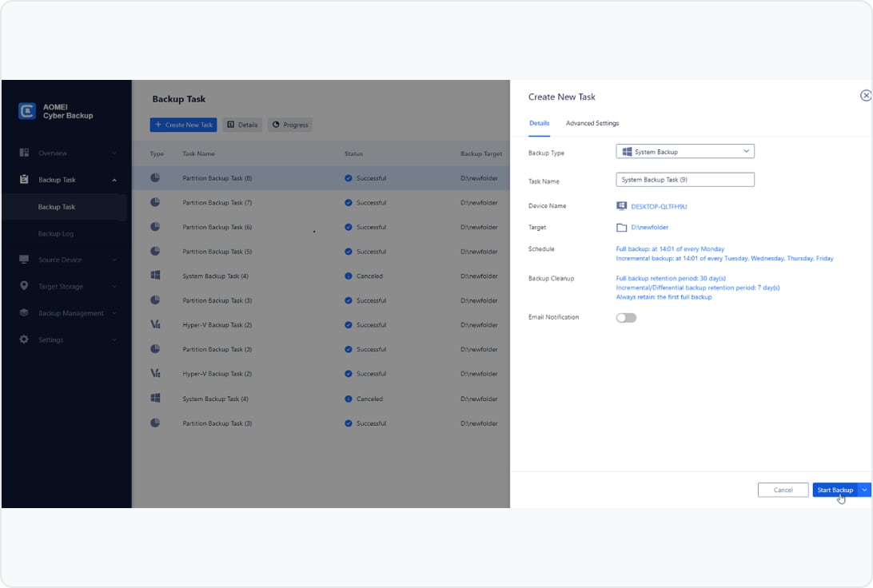Click the Windows icon for System Backup Task (4)
The height and width of the screenshot is (588, 873).
(x=155, y=276)
